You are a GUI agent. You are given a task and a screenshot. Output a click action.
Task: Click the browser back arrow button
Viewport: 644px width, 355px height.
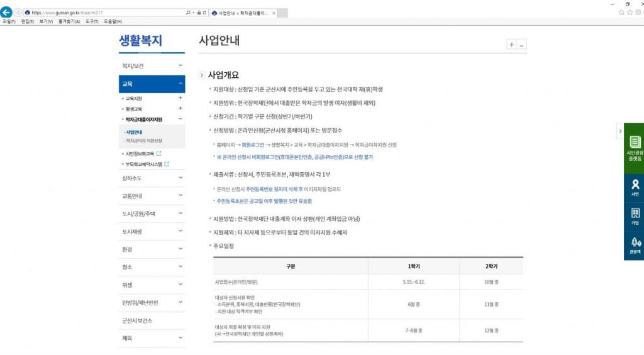tap(6, 12)
